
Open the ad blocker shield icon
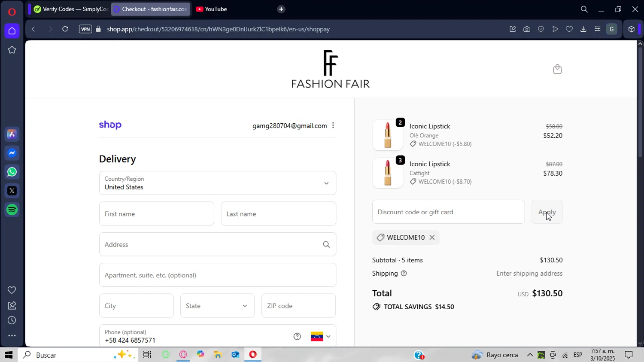pyautogui.click(x=541, y=29)
